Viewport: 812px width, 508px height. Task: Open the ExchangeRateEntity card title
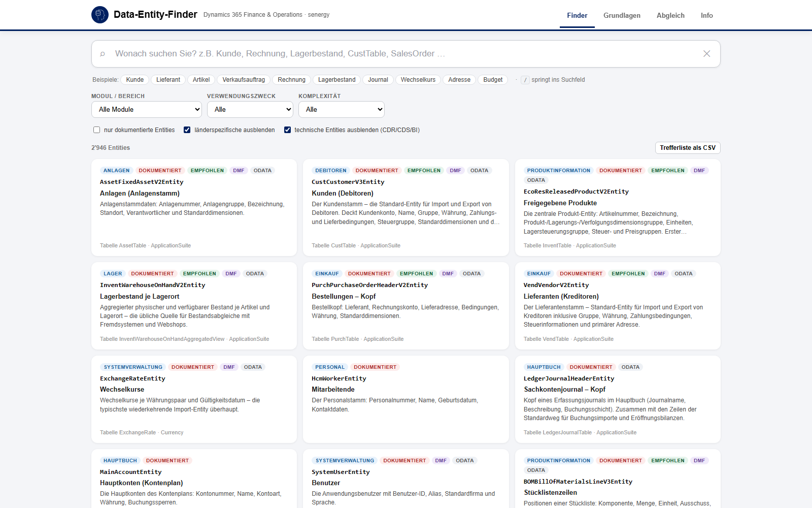coord(132,378)
